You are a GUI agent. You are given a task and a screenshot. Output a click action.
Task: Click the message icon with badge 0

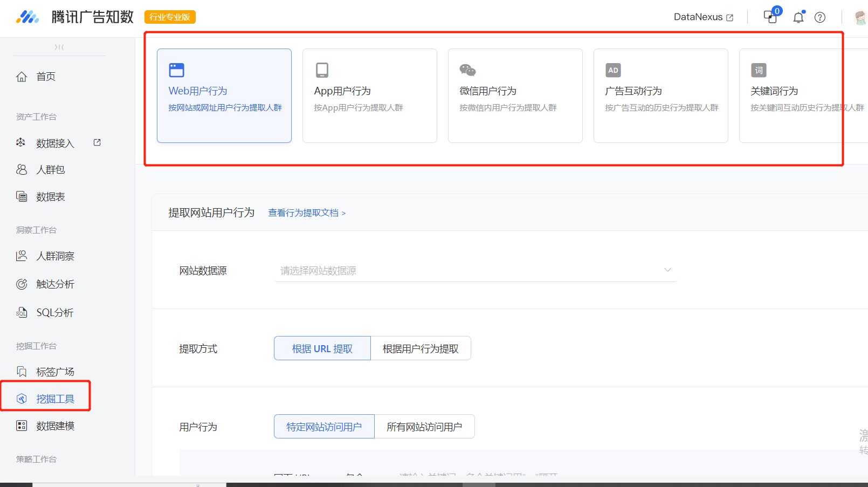pyautogui.click(x=770, y=17)
